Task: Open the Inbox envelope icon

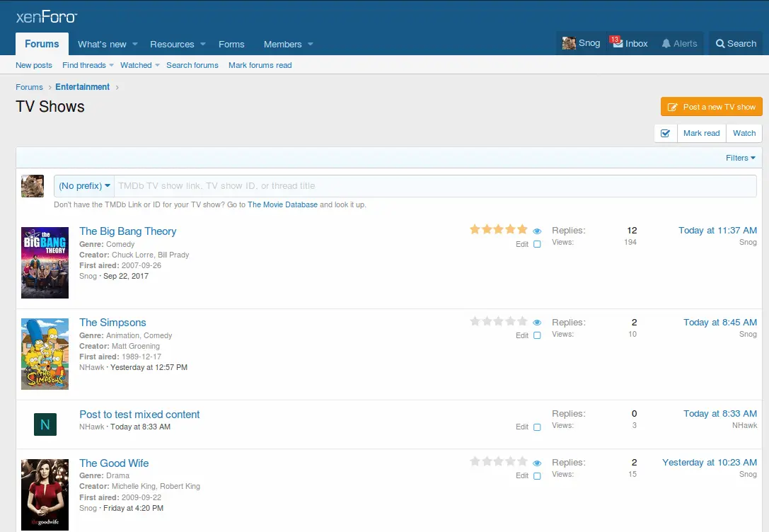Action: tap(617, 43)
